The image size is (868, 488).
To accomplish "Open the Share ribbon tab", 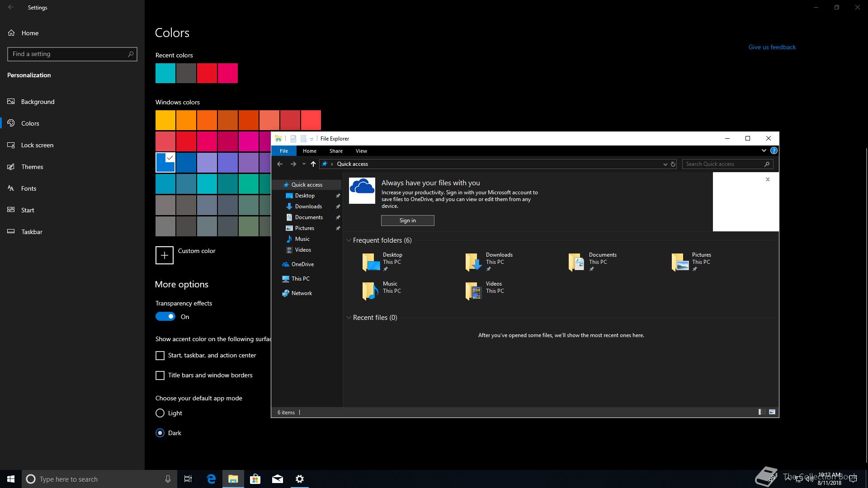I will coord(335,151).
